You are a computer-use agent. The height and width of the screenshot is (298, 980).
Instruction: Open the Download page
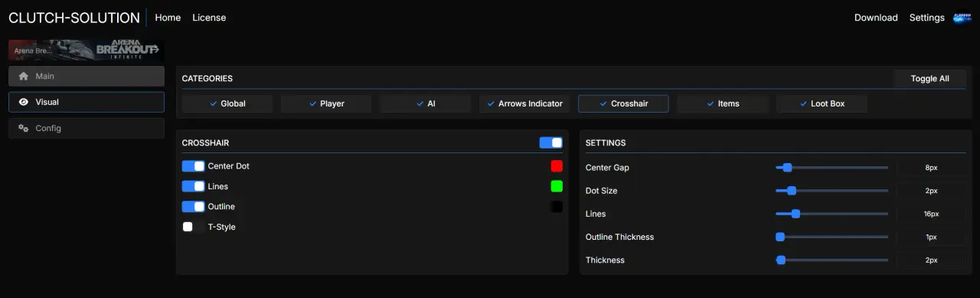876,17
